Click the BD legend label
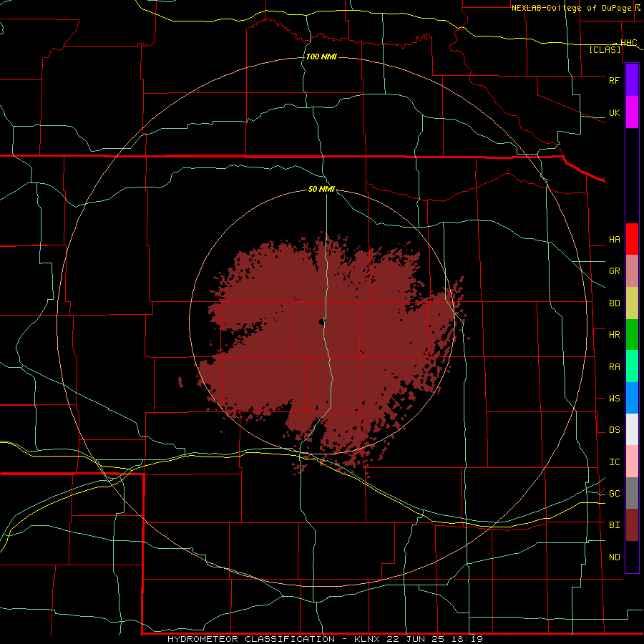This screenshot has width=644, height=644. point(614,303)
